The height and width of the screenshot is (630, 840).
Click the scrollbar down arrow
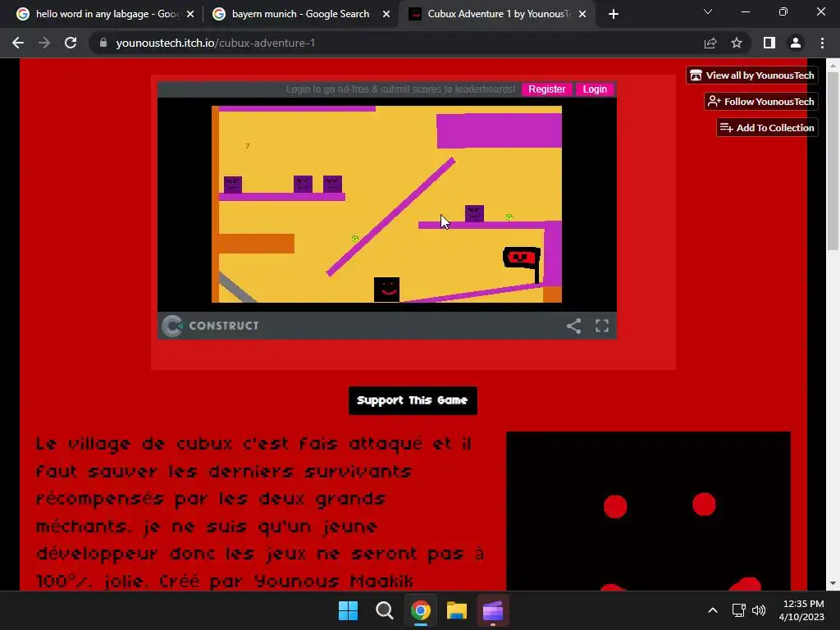click(x=833, y=583)
